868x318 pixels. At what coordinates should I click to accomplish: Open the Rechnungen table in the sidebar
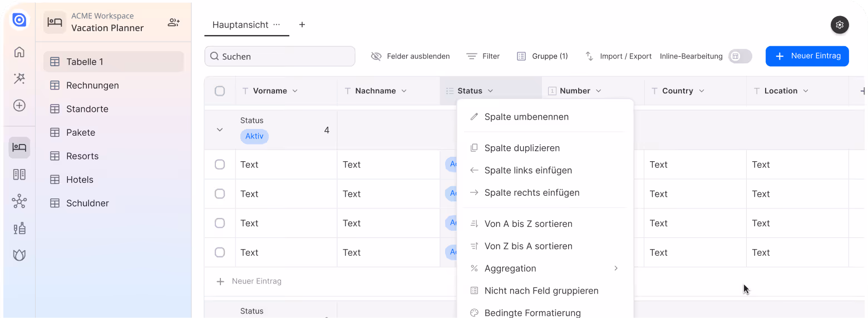114,85
